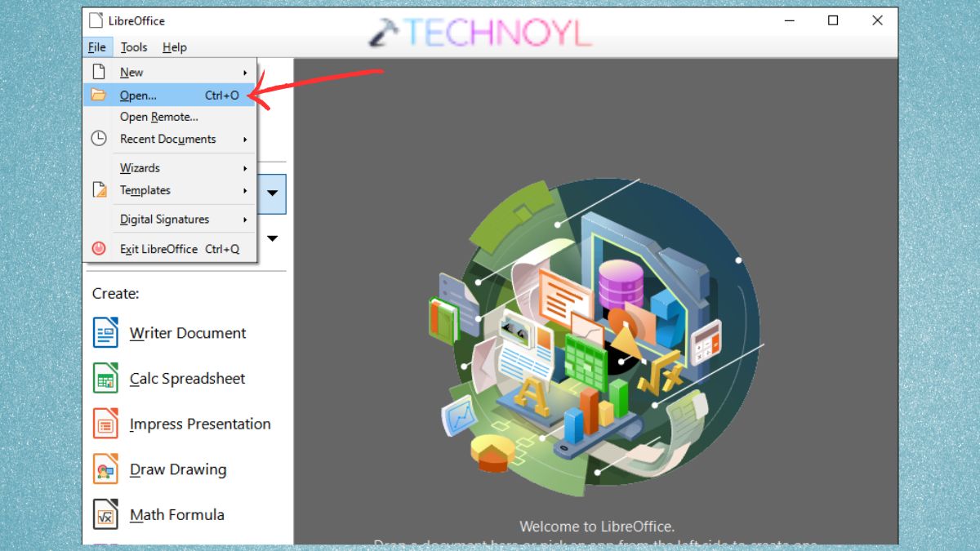The height and width of the screenshot is (551, 980).
Task: Choose Exit LibreOffice menu entry
Action: [170, 249]
